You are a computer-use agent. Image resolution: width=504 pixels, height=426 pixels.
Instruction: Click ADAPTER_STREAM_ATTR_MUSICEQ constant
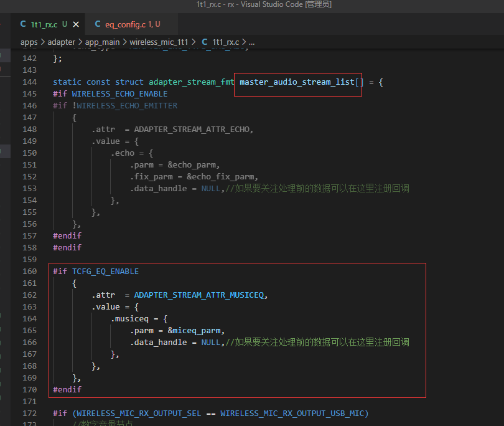(199, 295)
